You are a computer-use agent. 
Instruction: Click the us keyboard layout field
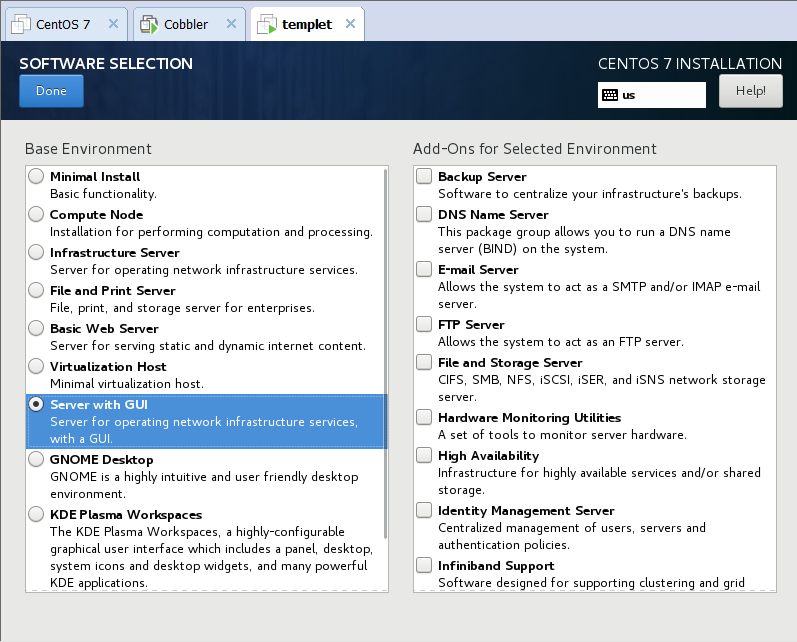coord(652,95)
